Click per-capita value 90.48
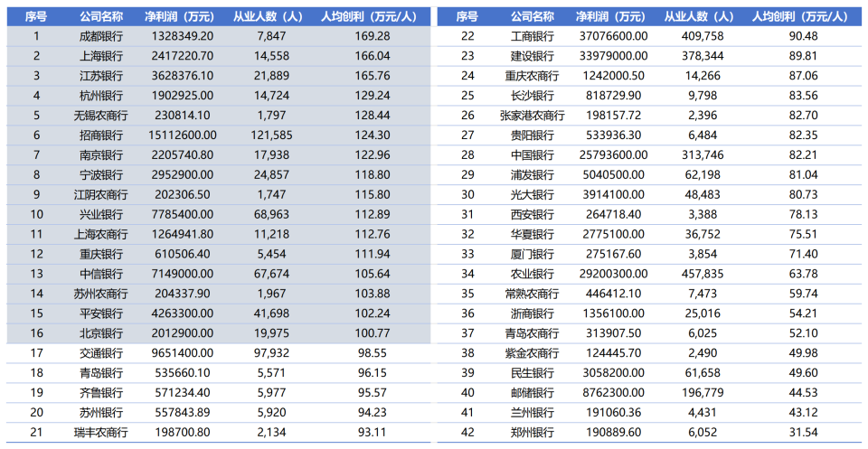868x449 pixels. [803, 36]
